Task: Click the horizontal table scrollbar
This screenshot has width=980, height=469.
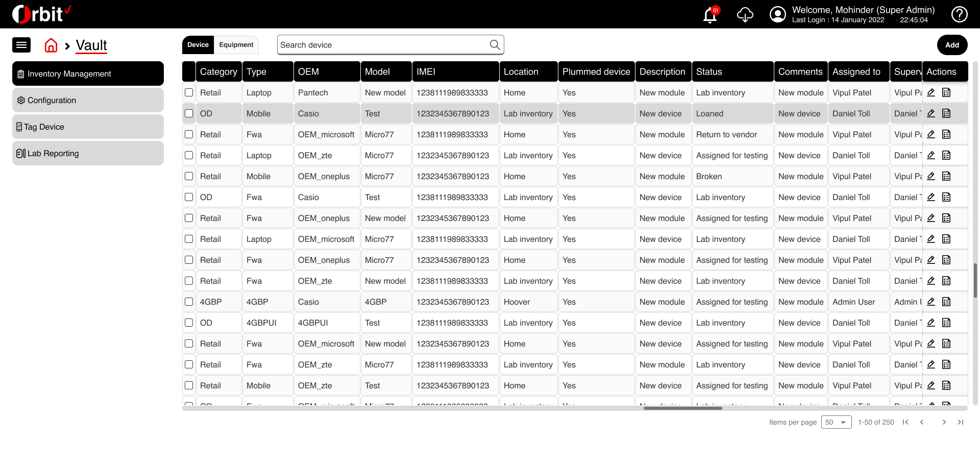Action: [x=682, y=408]
